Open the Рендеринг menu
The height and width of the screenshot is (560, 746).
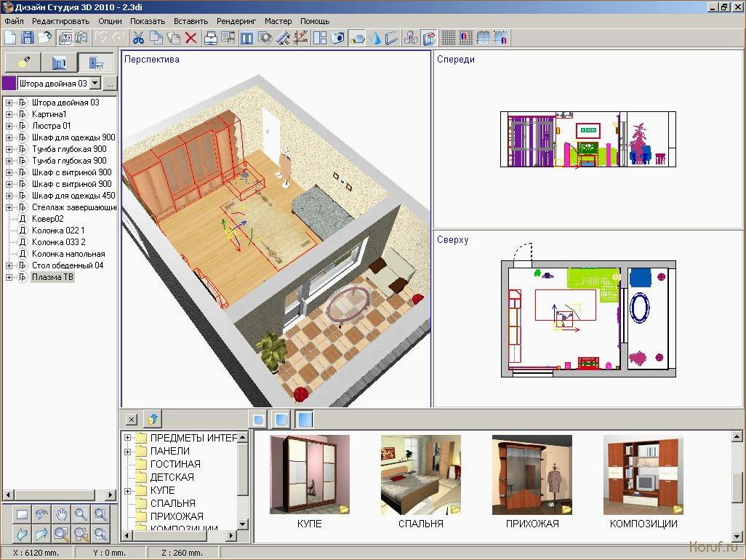point(236,21)
